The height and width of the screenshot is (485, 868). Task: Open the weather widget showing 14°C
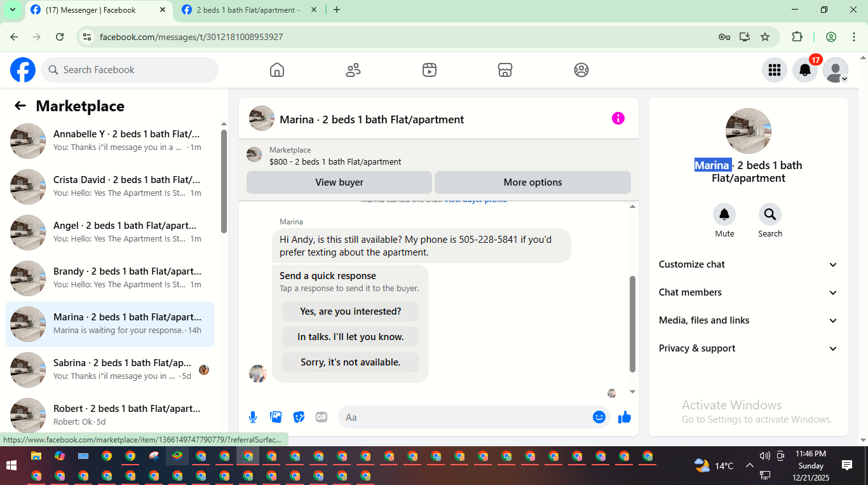(714, 465)
